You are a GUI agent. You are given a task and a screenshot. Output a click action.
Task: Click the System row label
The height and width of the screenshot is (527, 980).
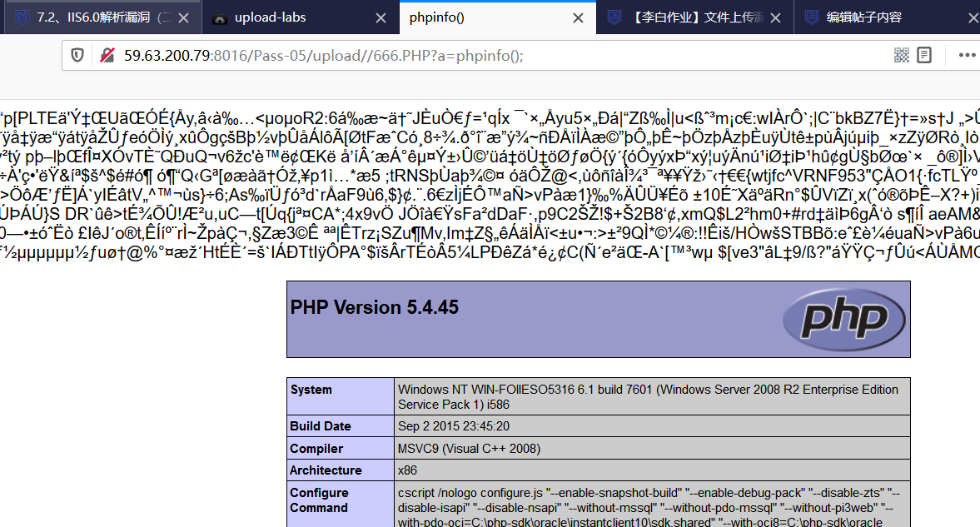click(x=311, y=390)
